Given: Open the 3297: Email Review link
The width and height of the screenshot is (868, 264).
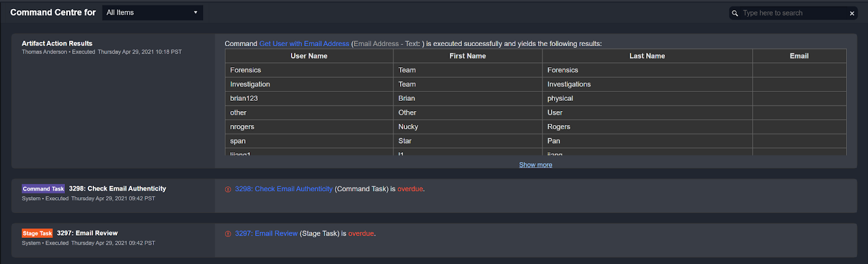Looking at the screenshot, I should 266,233.
